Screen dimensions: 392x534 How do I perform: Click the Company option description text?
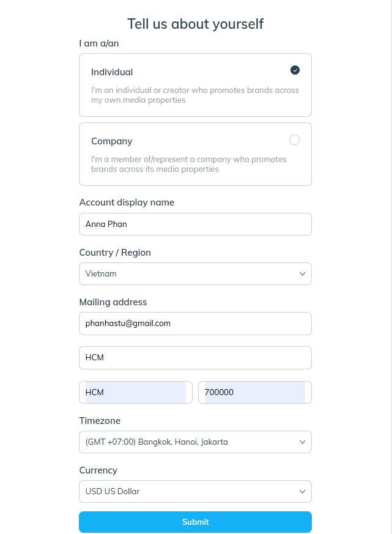coord(189,164)
